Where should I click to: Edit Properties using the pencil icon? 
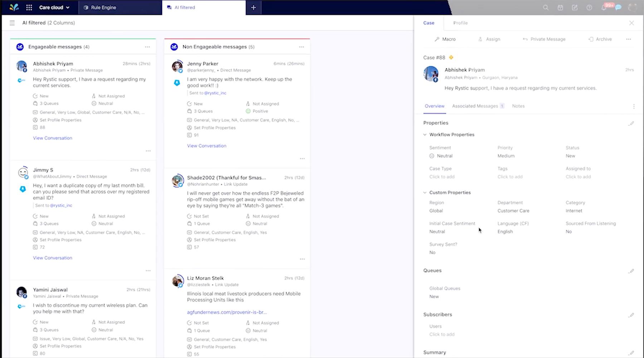[x=631, y=123]
